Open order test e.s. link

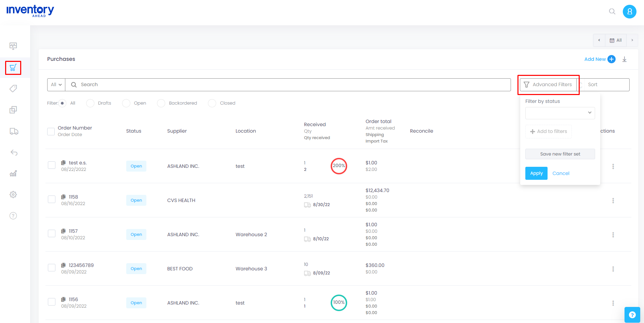coord(78,163)
